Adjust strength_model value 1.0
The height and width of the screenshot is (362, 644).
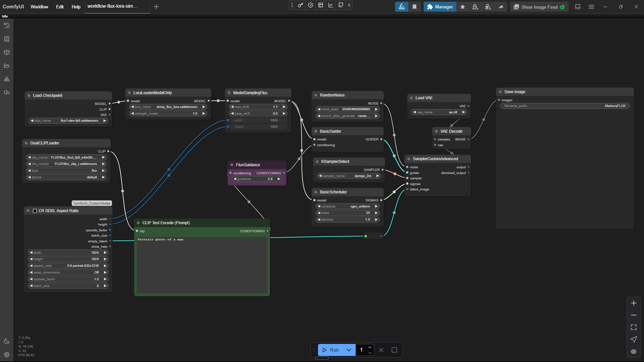168,114
